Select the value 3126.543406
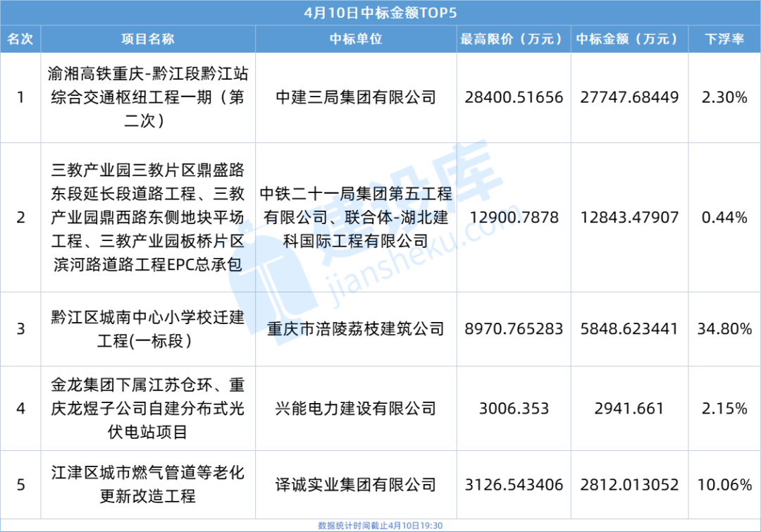 (x=514, y=484)
